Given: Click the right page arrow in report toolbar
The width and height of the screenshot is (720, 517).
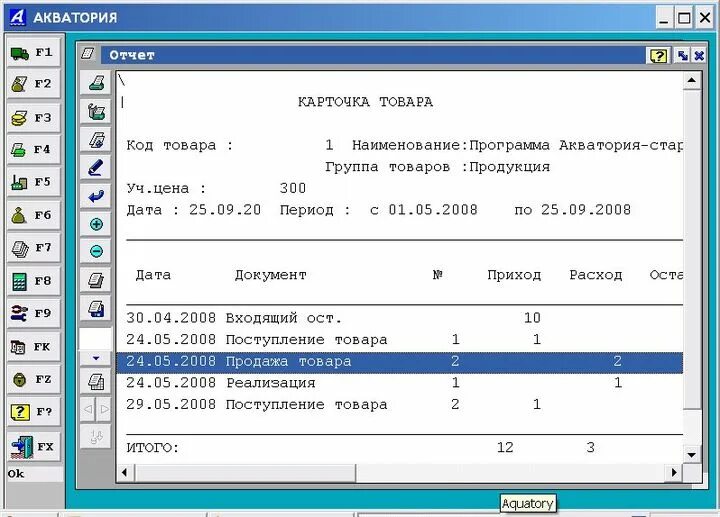Looking at the screenshot, I should tap(104, 409).
